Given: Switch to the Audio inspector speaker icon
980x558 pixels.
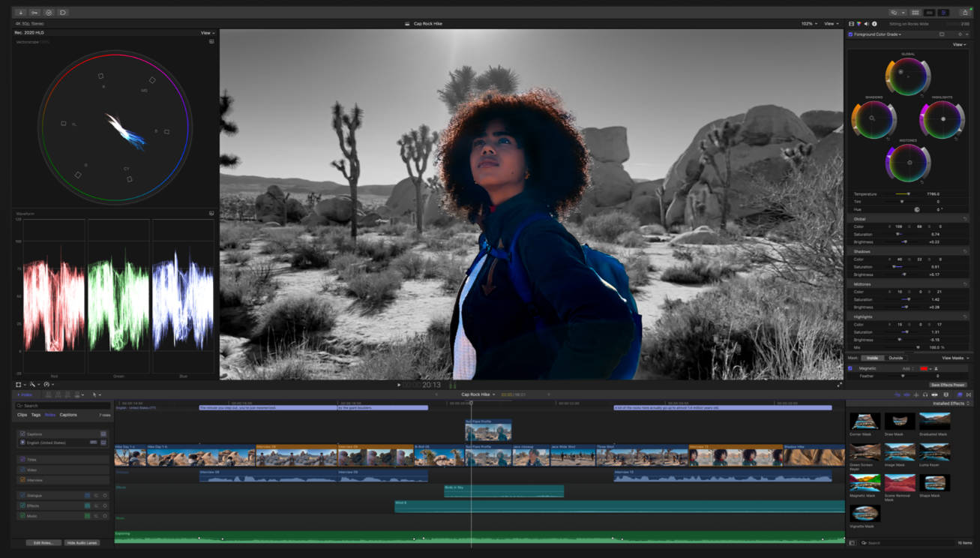Looking at the screenshot, I should pos(867,24).
